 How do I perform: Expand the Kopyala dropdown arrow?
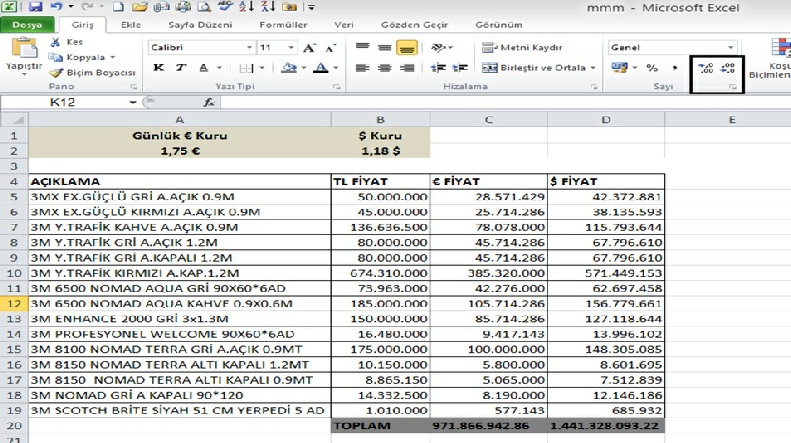(112, 57)
